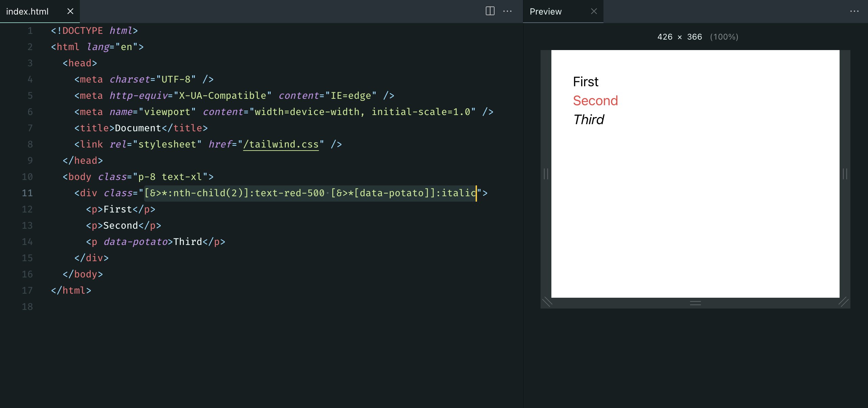This screenshot has width=868, height=408.
Task: Click the bottom-left diagonal resize grip
Action: [x=548, y=302]
